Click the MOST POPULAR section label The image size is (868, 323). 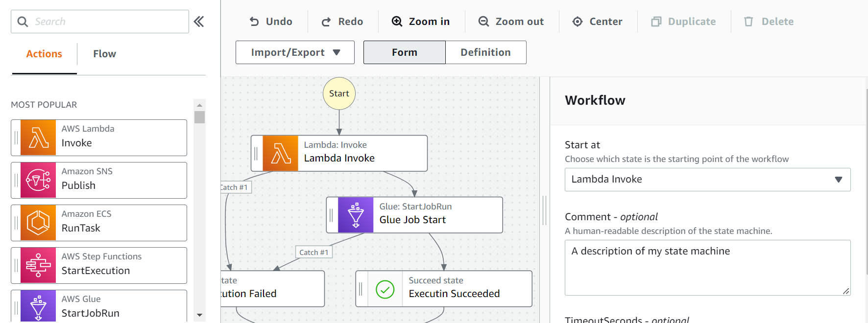click(44, 105)
